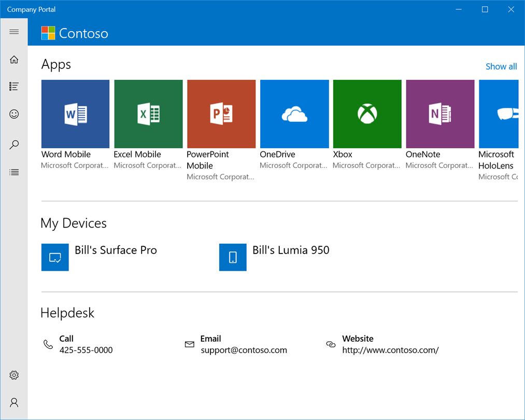The image size is (525, 420).
Task: Open the hamburger navigation menu
Action: (x=14, y=32)
